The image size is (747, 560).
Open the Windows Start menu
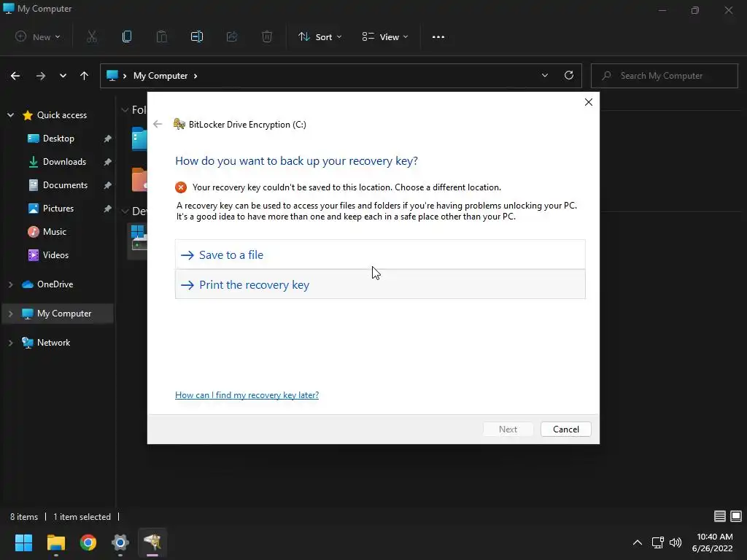(23, 542)
